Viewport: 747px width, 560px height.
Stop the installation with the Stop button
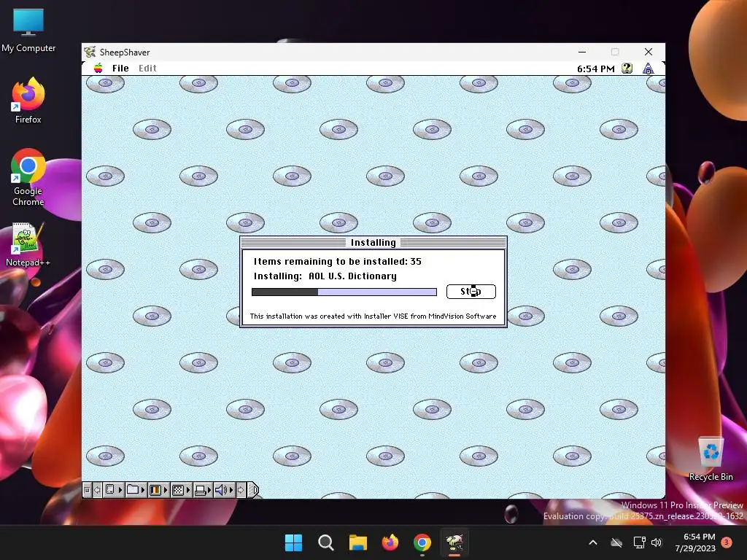(471, 292)
